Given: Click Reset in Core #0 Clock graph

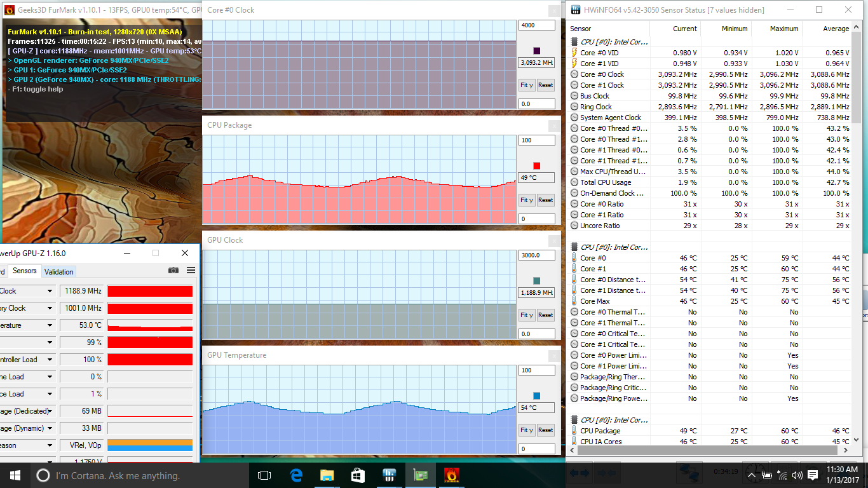Looking at the screenshot, I should pos(546,85).
